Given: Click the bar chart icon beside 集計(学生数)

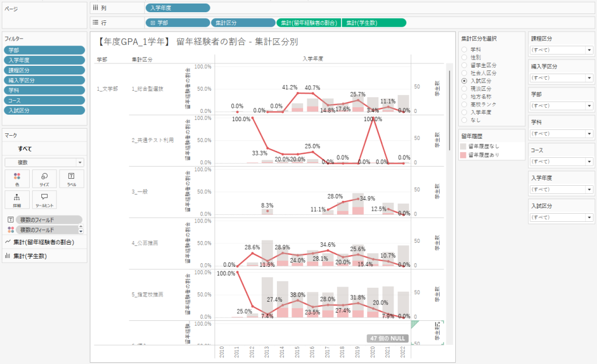Looking at the screenshot, I should (x=8, y=256).
